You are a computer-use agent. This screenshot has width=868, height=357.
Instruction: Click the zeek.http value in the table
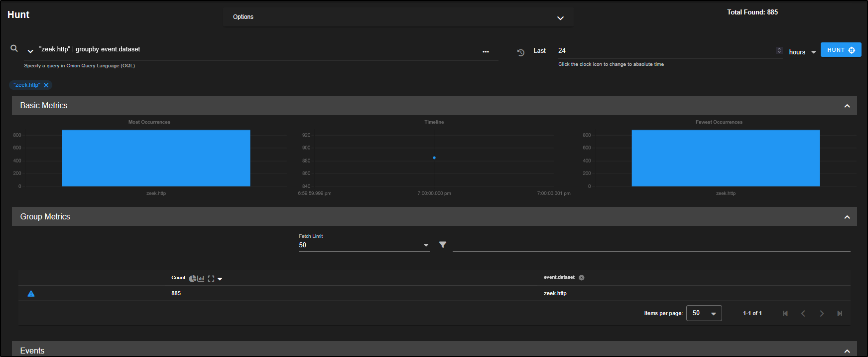point(555,293)
